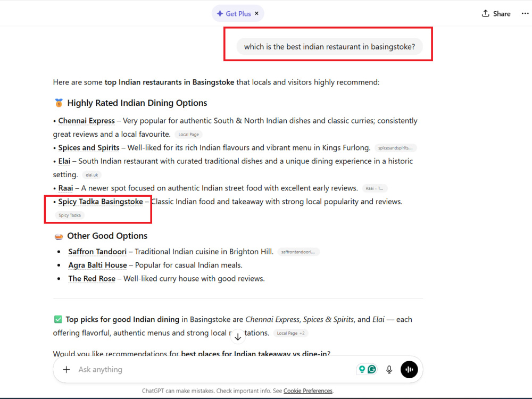This screenshot has height=399, width=532.
Task: Open the Cookie Preferences link
Action: coord(307,391)
